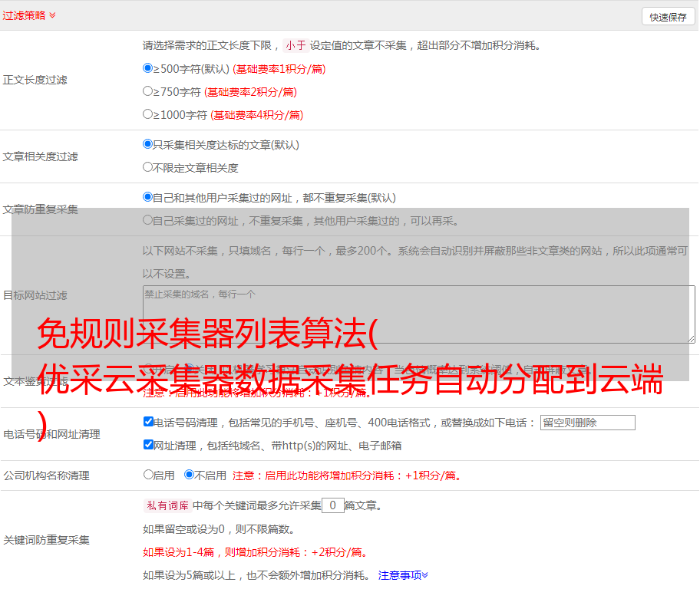This screenshot has height=589, width=700.
Task: Select the ≥1000字符 length option
Action: (x=147, y=114)
